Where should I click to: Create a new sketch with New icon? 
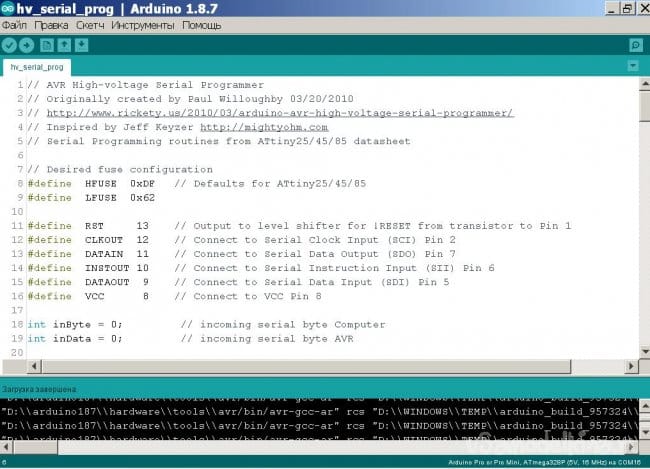[46, 45]
